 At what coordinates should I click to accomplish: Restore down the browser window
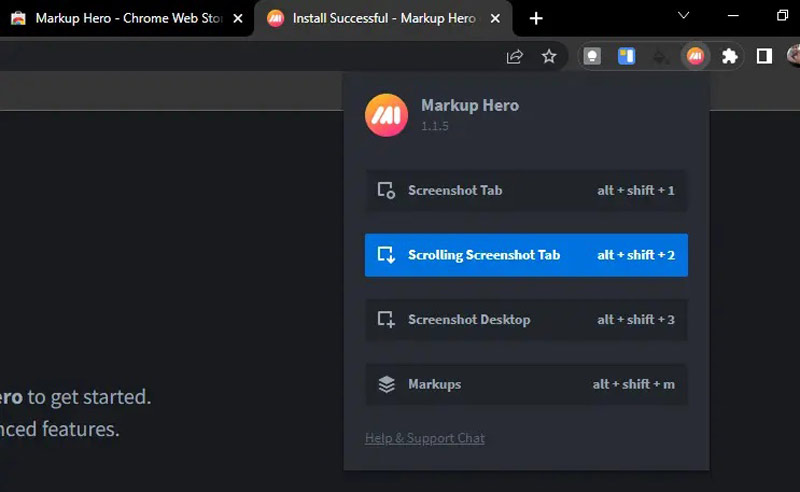click(782, 15)
